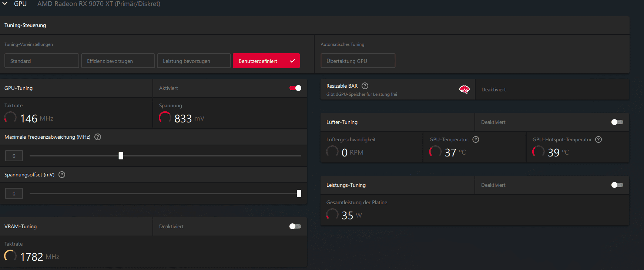Click AMD Radeon RX 9070 XT title
Screen dimensions: 644x270
tap(99, 4)
